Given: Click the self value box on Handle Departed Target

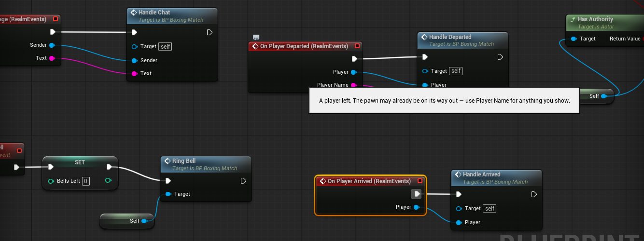Looking at the screenshot, I should coord(456,71).
